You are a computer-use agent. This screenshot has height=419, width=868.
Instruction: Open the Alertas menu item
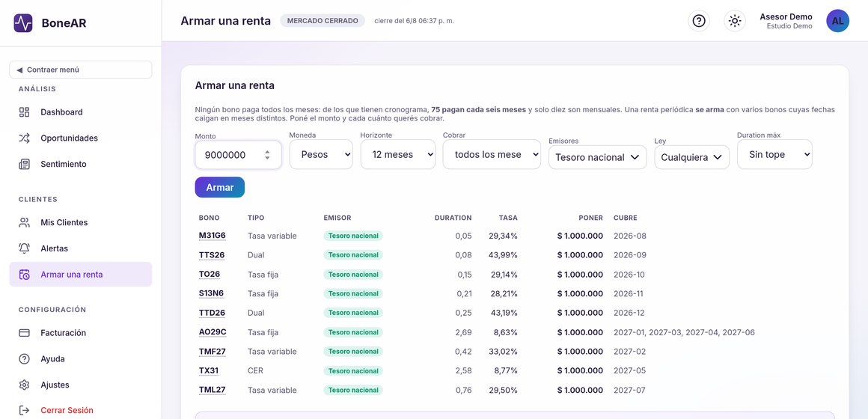coord(81,248)
